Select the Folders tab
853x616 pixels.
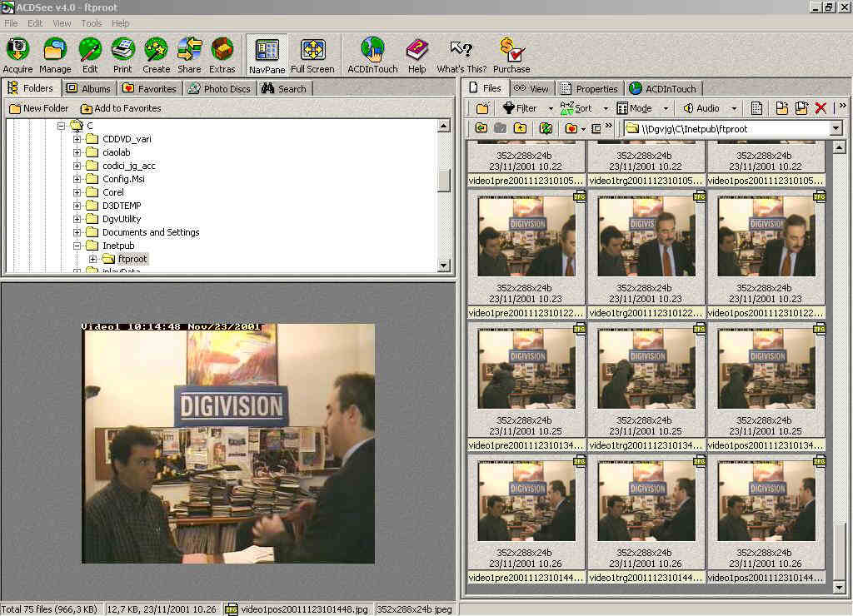point(31,88)
